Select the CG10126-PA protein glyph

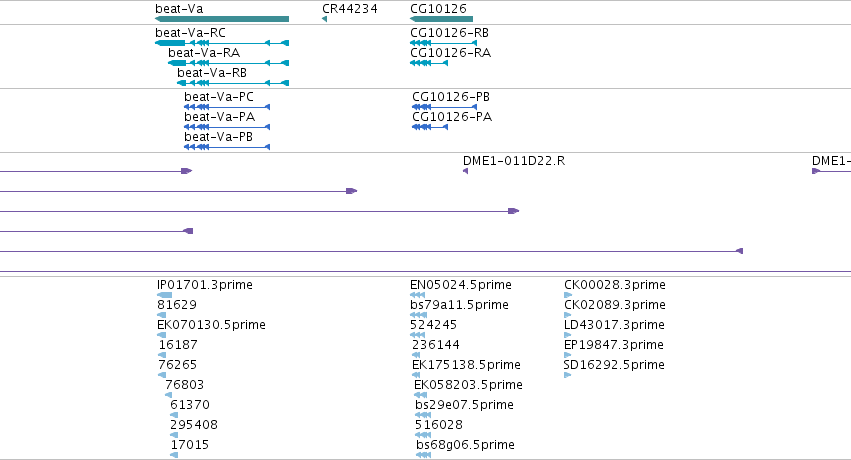tap(430, 127)
